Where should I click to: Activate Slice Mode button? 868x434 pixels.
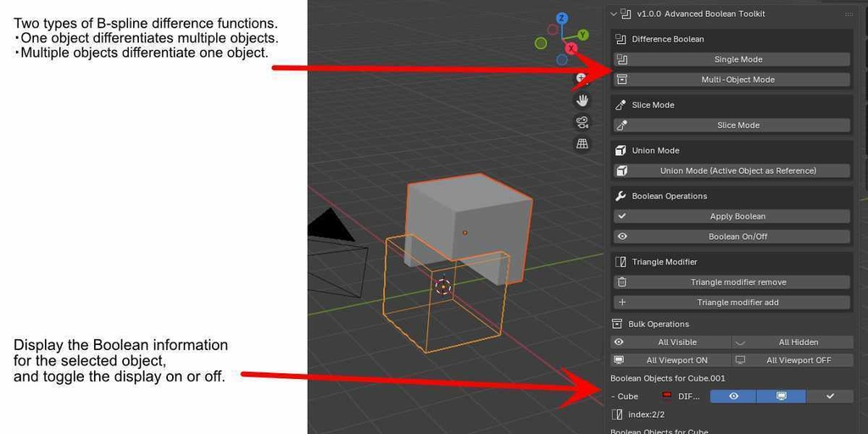pos(732,125)
